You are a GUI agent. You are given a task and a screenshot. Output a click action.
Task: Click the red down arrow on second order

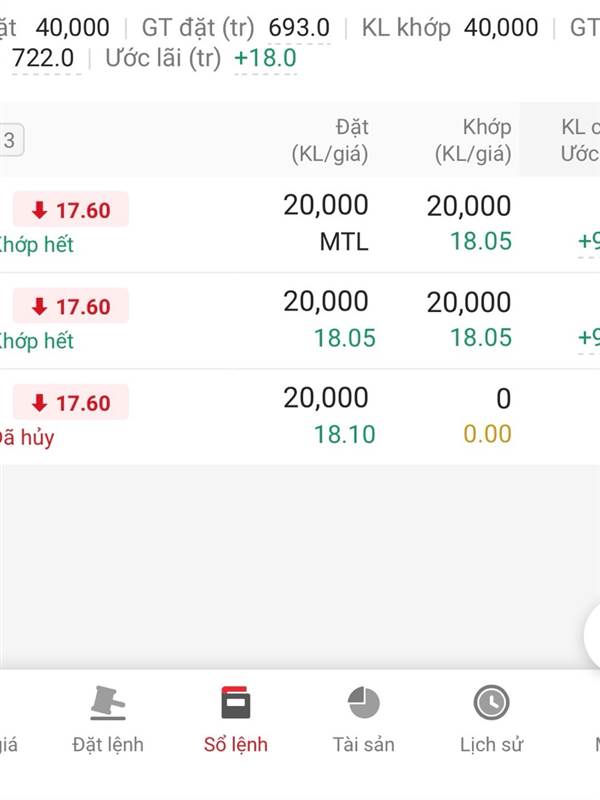pyautogui.click(x=40, y=306)
